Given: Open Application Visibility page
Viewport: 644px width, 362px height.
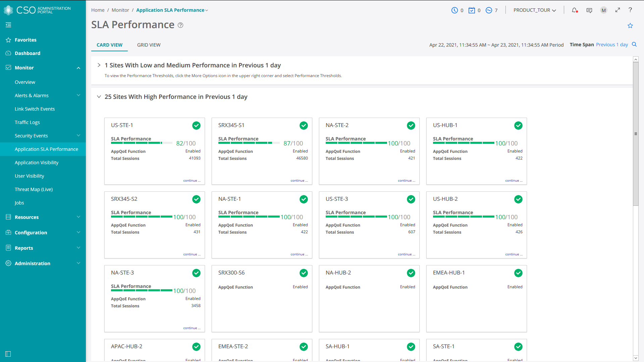Looking at the screenshot, I should (37, 163).
